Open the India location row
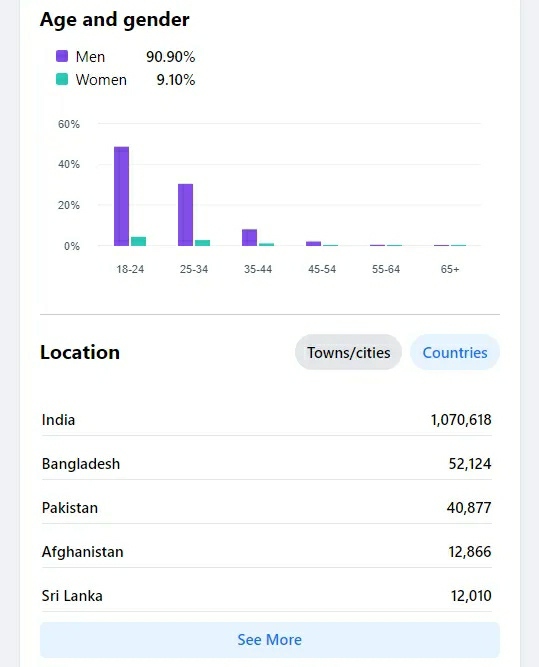Screen dimensions: 539x667 267,420
